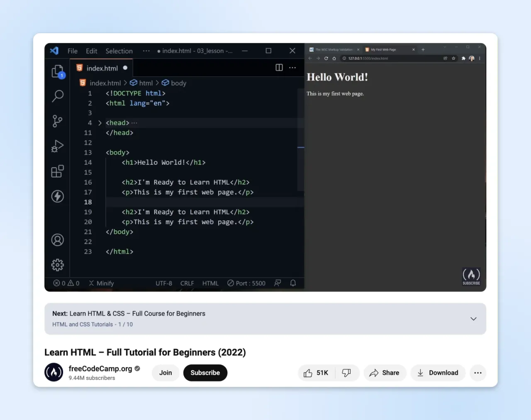The image size is (531, 420).
Task: Click the notifications bell icon
Action: pos(293,283)
